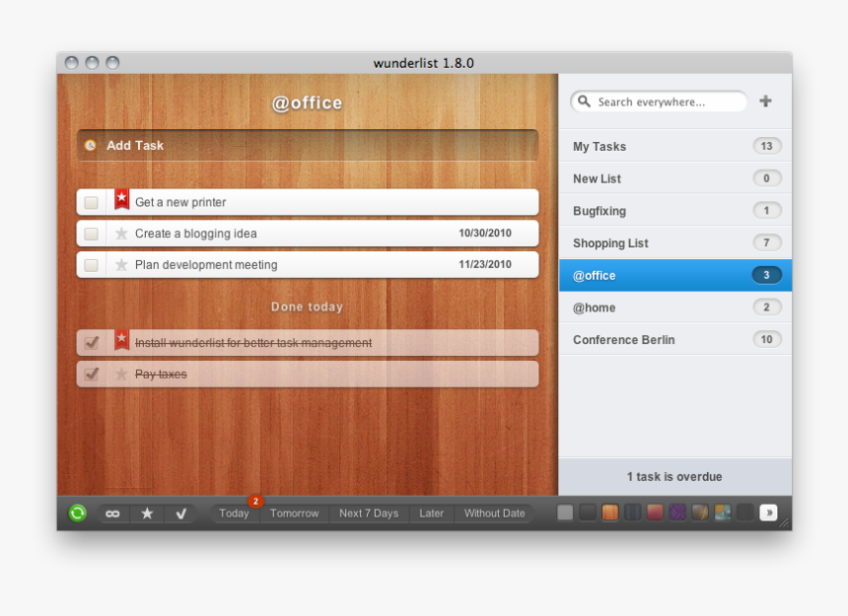Click the count badge 10 beside Conference Berlin
Viewport: 848px width, 616px height.
(x=766, y=339)
